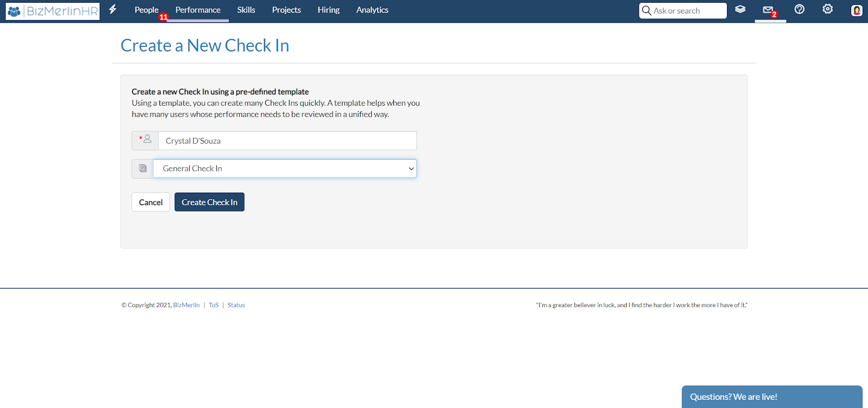Open the Analytics menu
This screenshot has height=408, width=868.
coord(372,10)
